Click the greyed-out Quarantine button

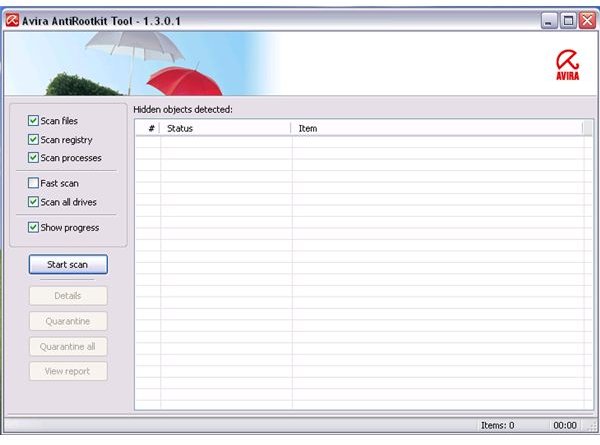click(x=68, y=321)
